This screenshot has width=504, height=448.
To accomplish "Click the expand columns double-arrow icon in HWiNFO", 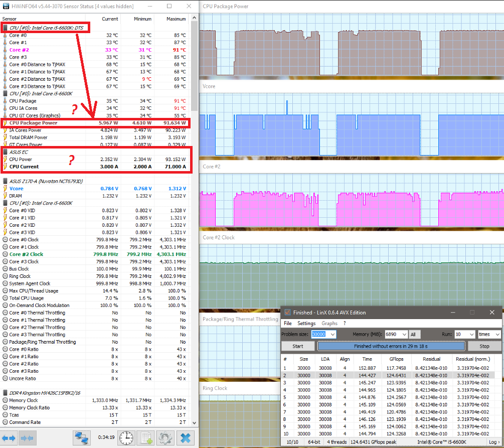I will tap(9, 438).
